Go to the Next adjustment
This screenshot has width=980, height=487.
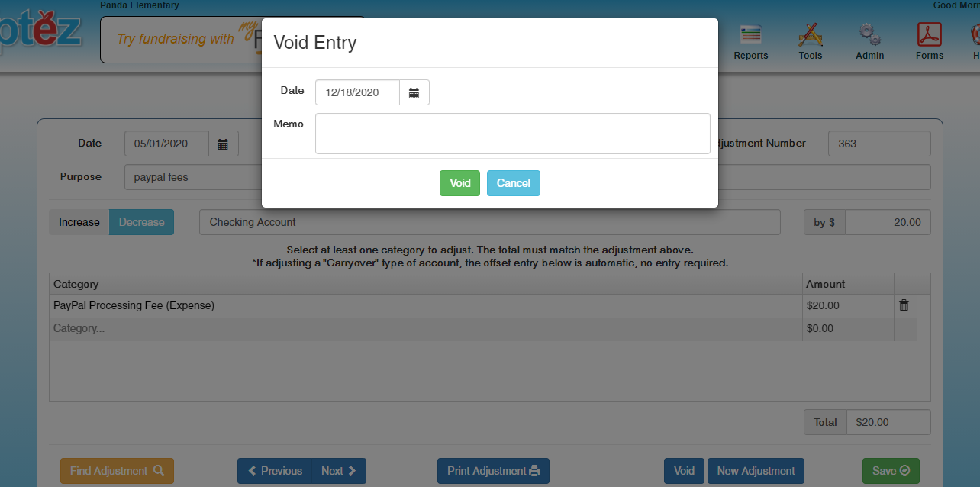click(339, 471)
